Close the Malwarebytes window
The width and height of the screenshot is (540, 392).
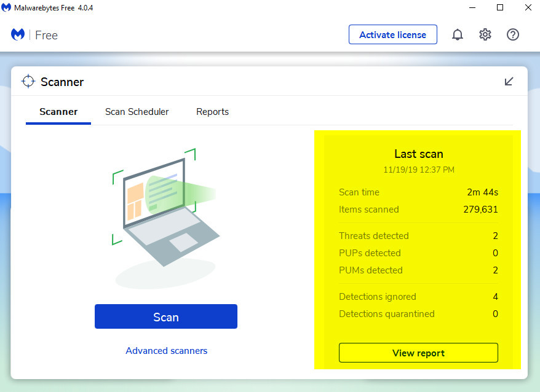pyautogui.click(x=528, y=7)
